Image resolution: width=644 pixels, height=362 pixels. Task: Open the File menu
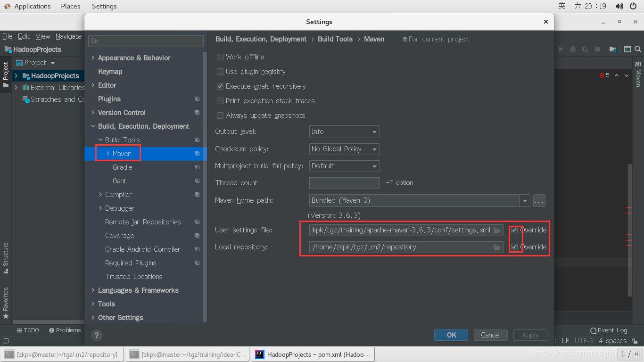(8, 36)
